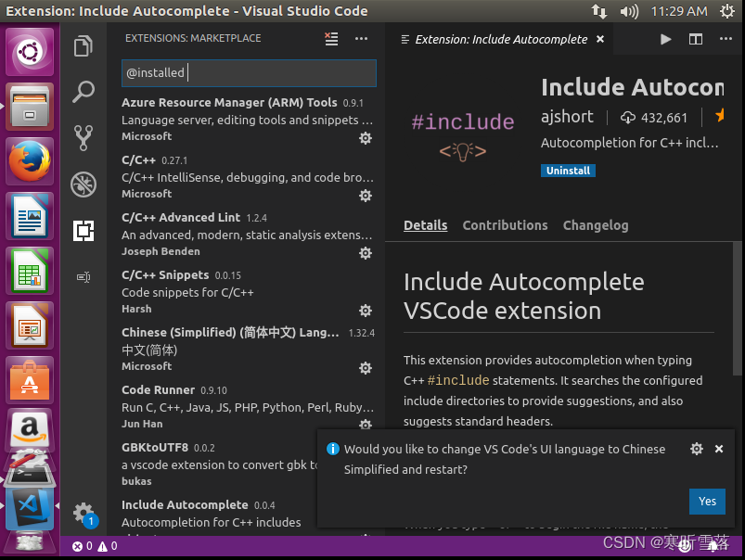
Task: Click the Run extension play button
Action: [665, 39]
